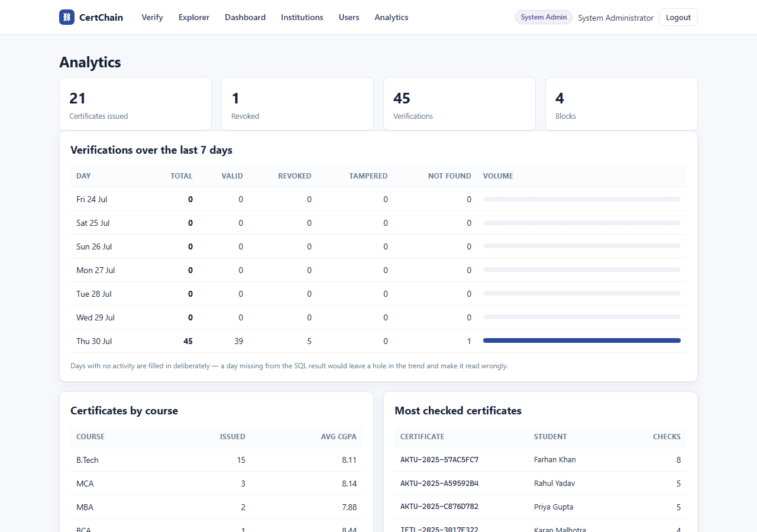Viewport: 757px width, 532px height.
Task: Click the DAY column header
Action: tap(83, 176)
